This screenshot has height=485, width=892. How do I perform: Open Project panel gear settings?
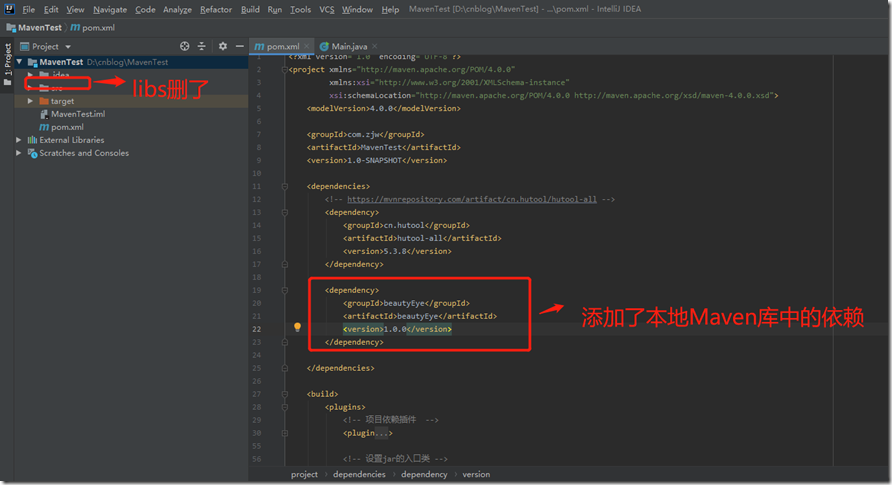click(x=223, y=46)
